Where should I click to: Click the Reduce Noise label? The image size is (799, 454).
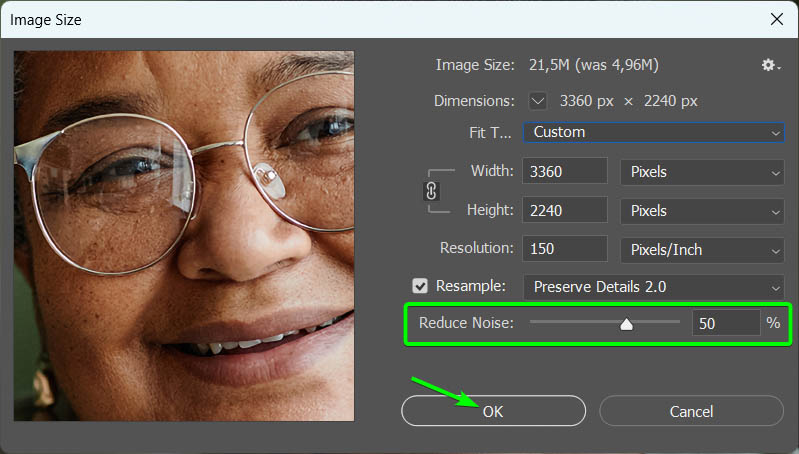[x=466, y=323]
